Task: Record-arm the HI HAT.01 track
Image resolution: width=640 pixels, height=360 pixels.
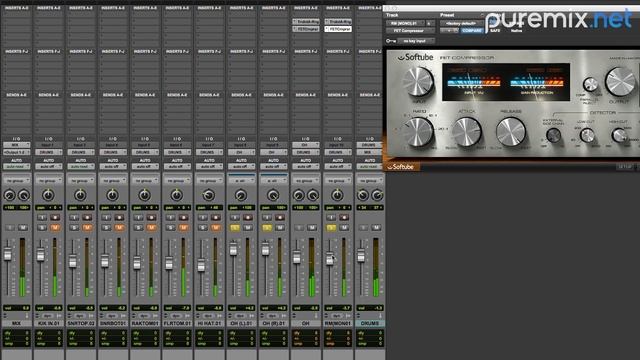Action: [216, 218]
